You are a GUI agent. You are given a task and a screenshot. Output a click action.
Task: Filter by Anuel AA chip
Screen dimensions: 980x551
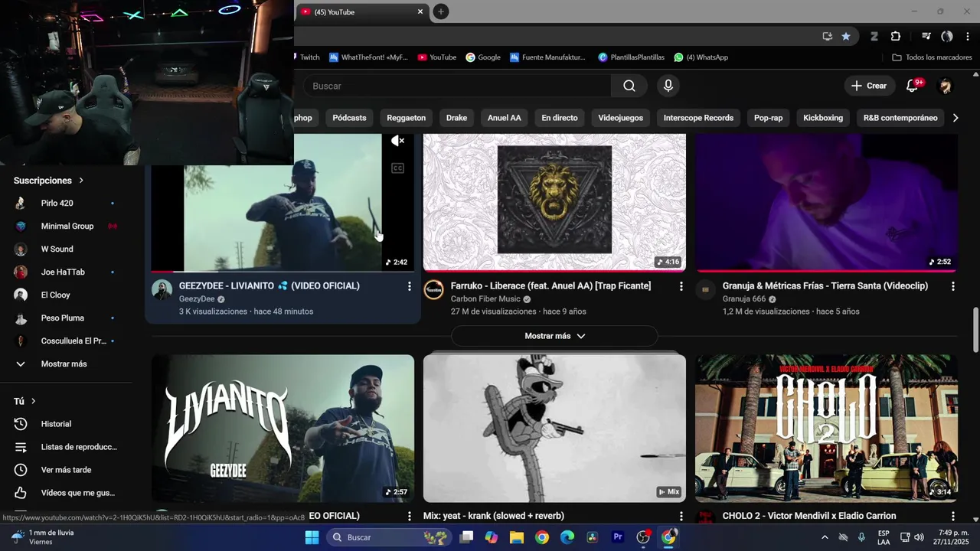tap(504, 118)
